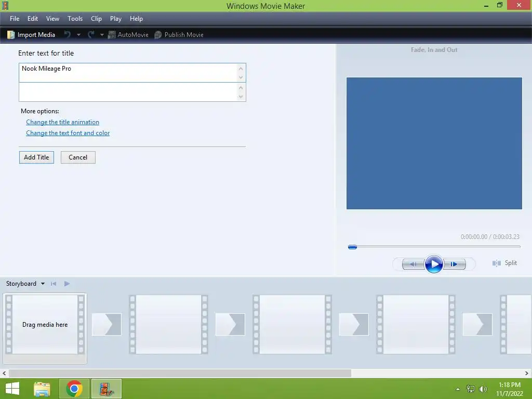Viewport: 532px width, 399px height.
Task: Click the Next Frame button
Action: click(x=454, y=264)
